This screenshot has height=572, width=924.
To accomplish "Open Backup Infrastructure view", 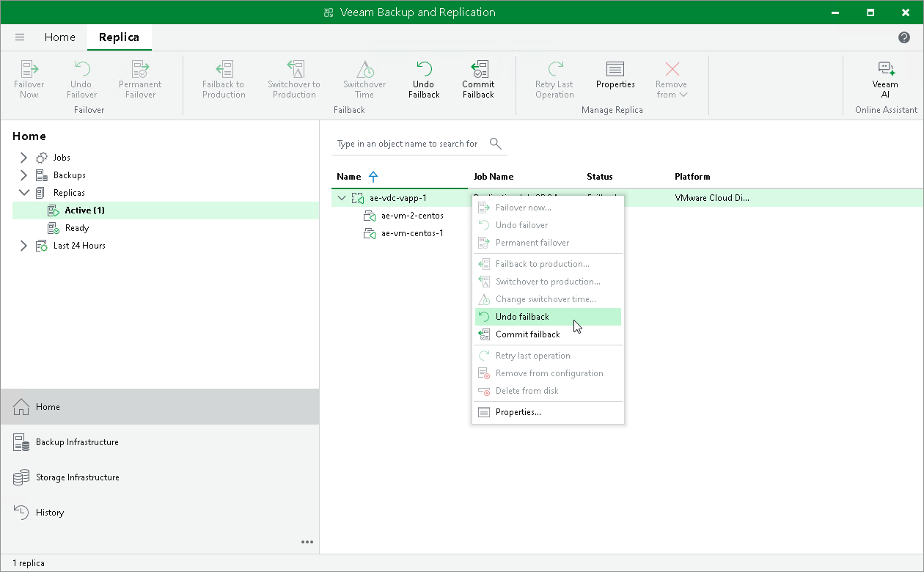I will tap(77, 442).
